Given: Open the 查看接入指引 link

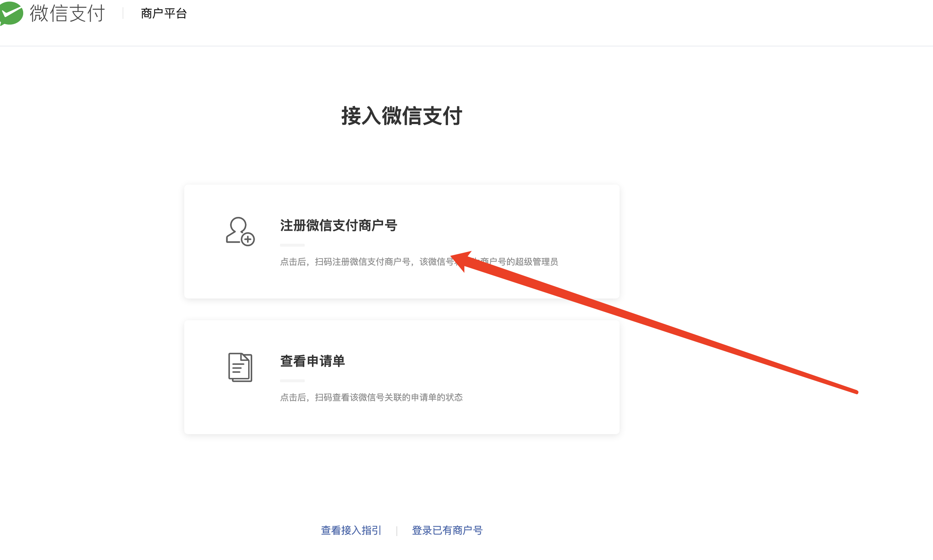Looking at the screenshot, I should (351, 530).
